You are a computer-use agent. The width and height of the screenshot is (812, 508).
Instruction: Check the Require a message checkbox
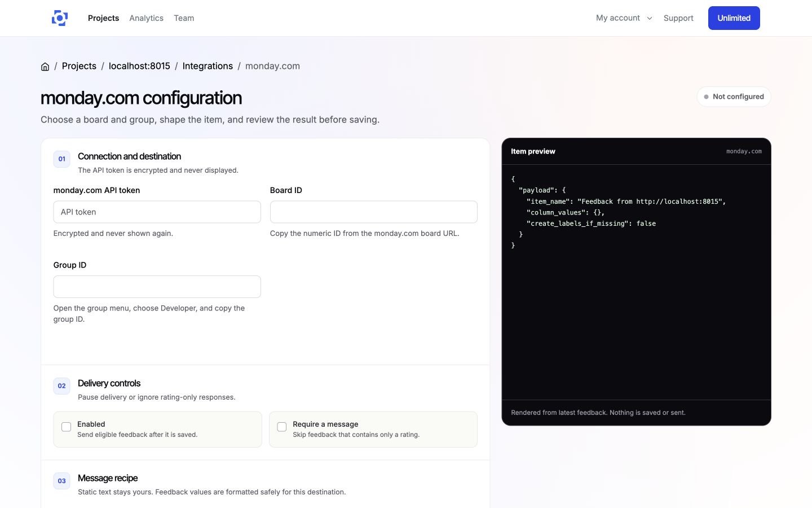[x=282, y=427]
